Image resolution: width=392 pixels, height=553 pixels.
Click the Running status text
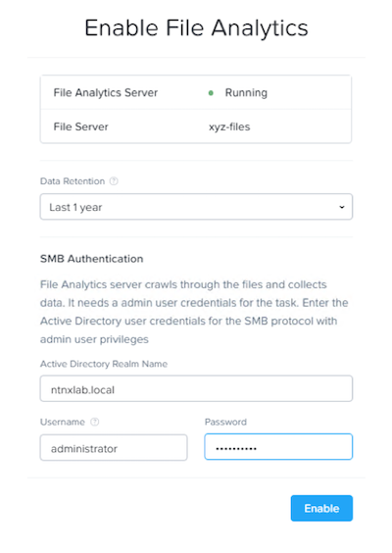[246, 93]
